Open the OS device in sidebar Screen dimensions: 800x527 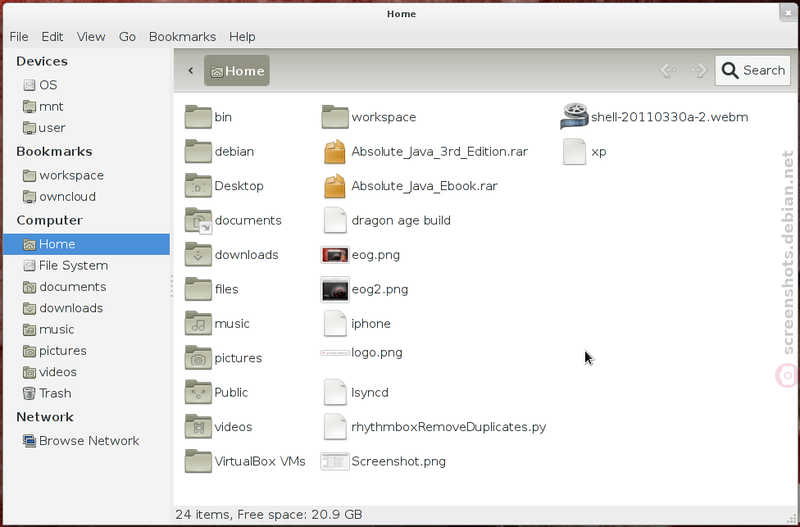point(86,85)
